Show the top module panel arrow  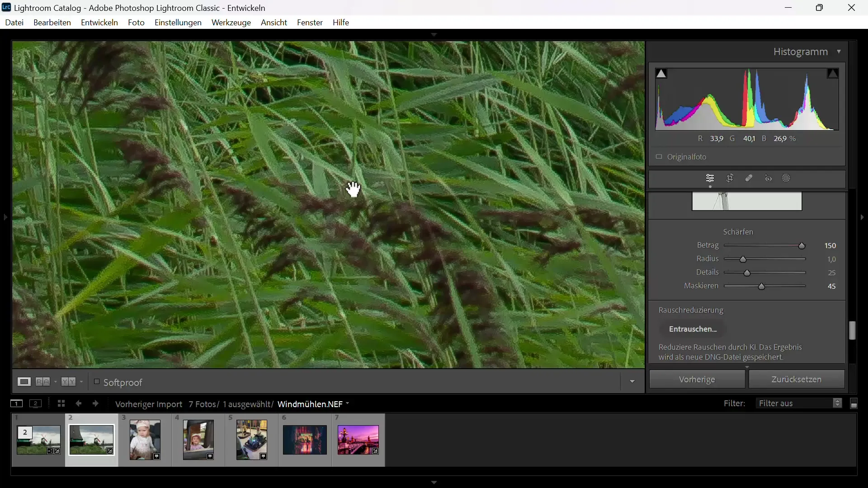(x=434, y=35)
